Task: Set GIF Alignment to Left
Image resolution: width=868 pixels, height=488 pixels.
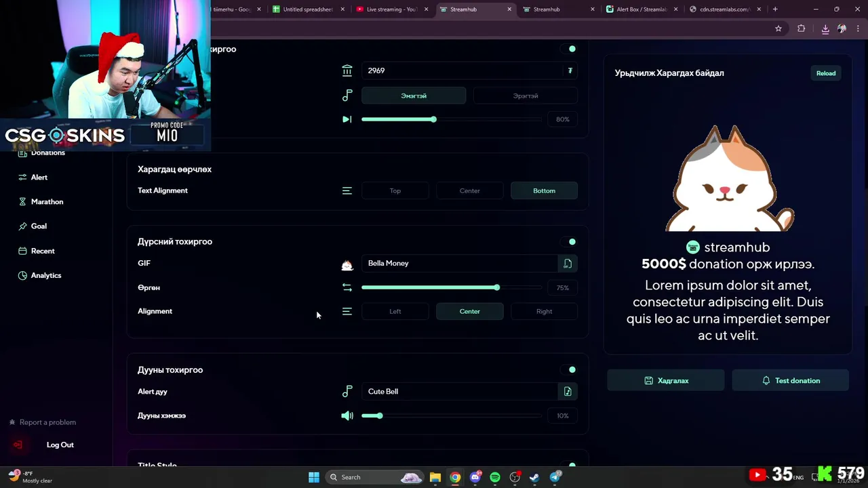Action: [395, 311]
